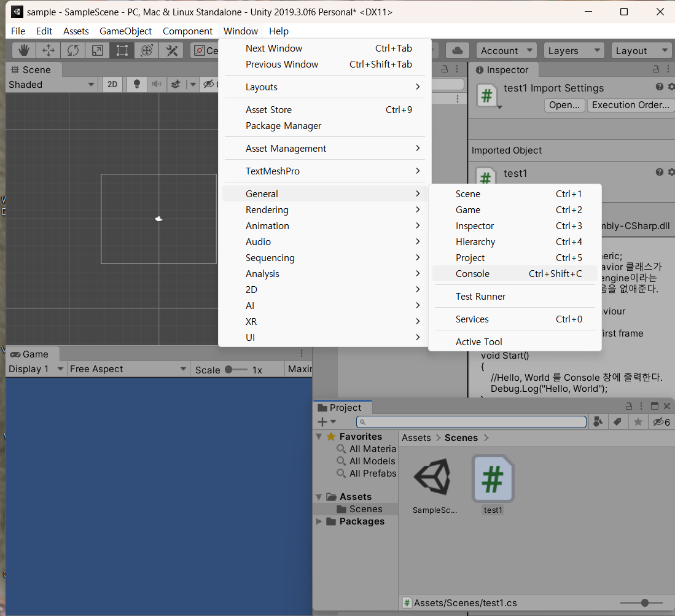The image size is (675, 616).
Task: Click Search by Type icon in Project
Action: [598, 422]
